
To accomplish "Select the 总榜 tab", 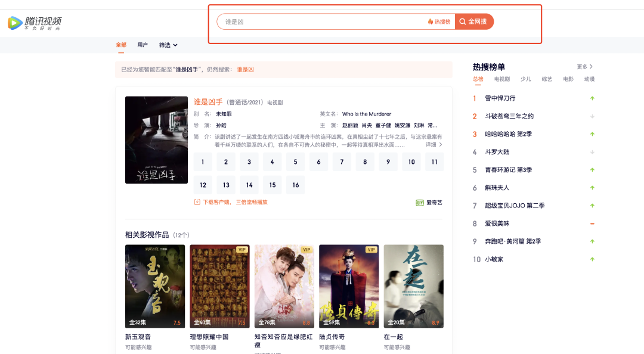I will click(x=478, y=78).
